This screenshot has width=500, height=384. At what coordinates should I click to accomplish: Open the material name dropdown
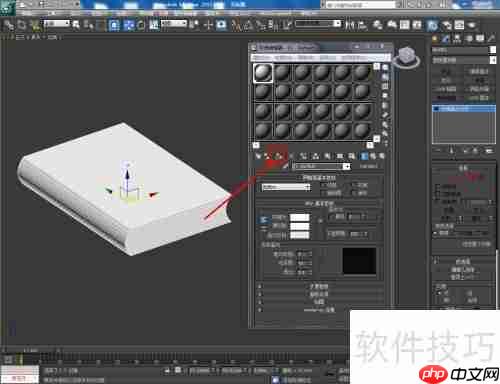(321, 166)
